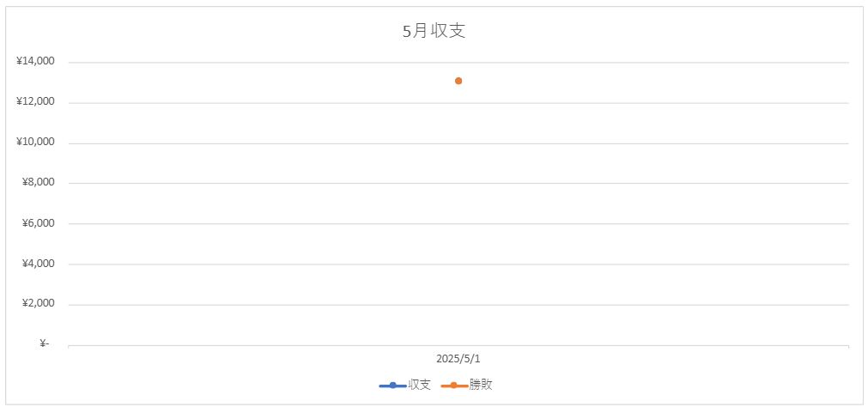The width and height of the screenshot is (868, 413).
Task: Click the ¥8,000 axis label
Action: 38,183
